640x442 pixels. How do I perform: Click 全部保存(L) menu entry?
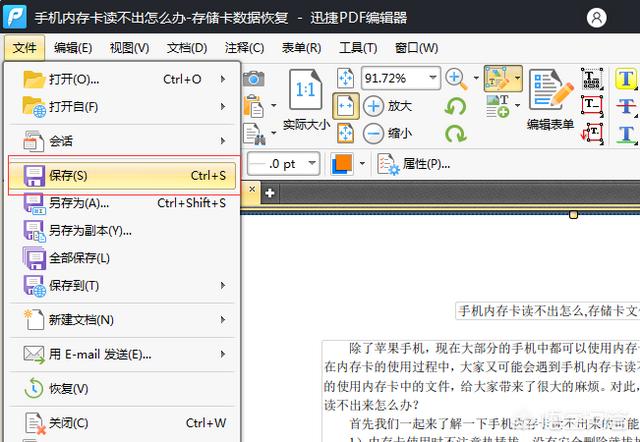(122, 258)
